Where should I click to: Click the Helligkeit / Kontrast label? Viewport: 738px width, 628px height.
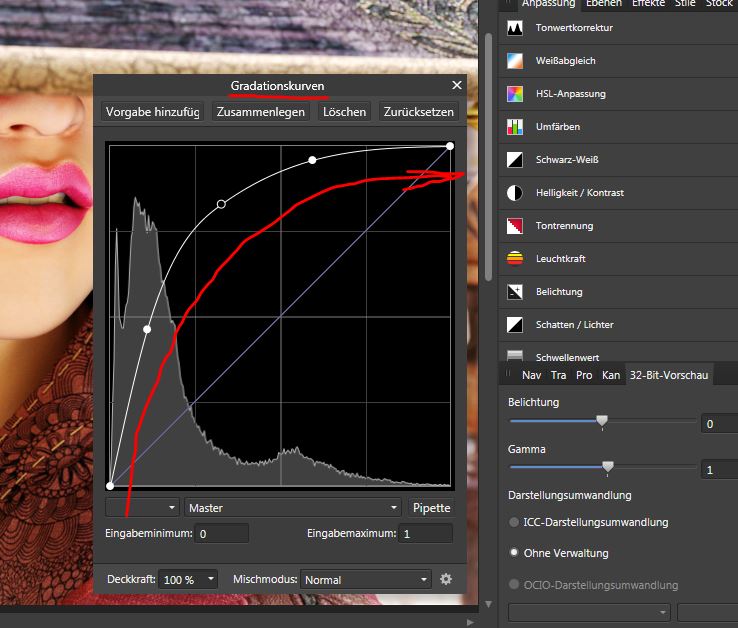(580, 193)
